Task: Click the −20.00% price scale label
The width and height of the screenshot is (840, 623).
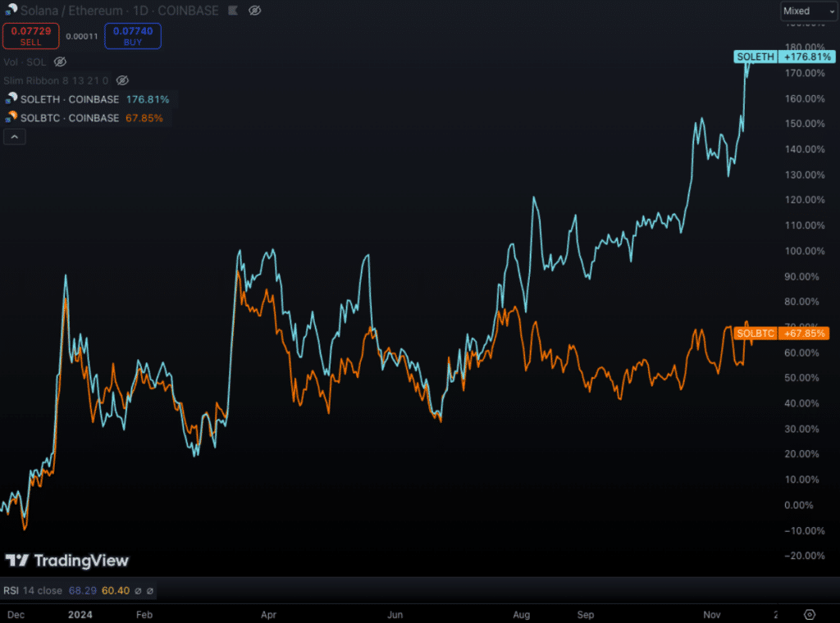Action: pyautogui.click(x=805, y=556)
